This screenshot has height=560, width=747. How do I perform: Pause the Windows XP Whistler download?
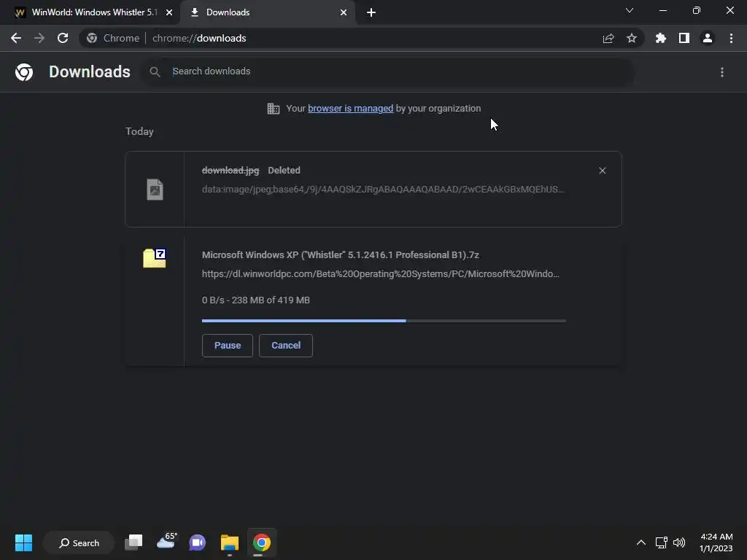[x=228, y=345]
